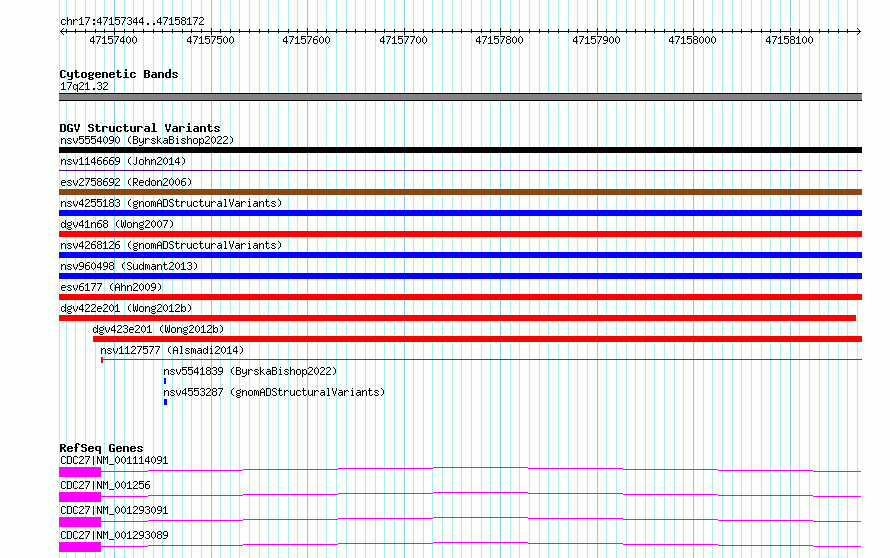Click the 47157700 ruler tick label
This screenshot has width=890, height=558.
click(403, 40)
